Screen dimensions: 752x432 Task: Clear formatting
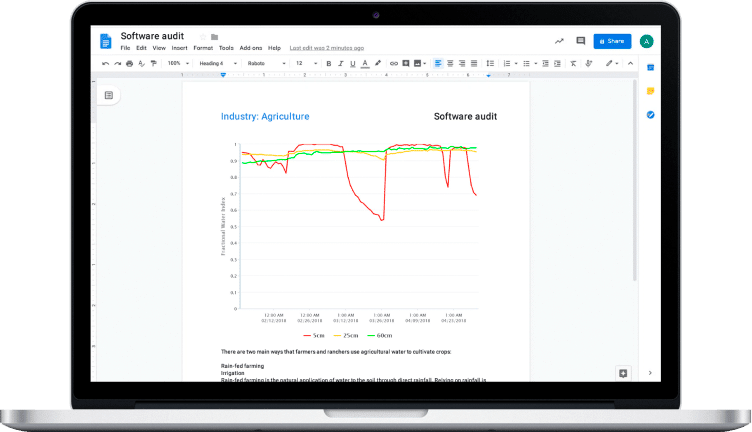tap(573, 63)
